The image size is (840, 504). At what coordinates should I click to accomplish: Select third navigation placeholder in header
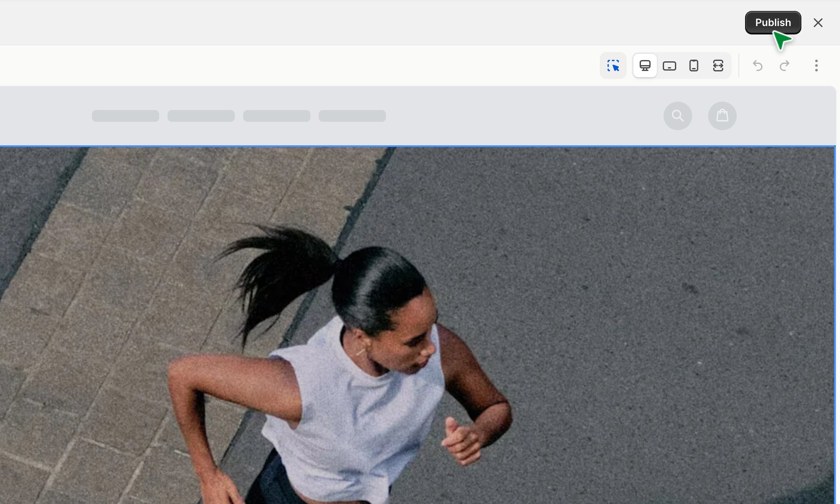(276, 116)
